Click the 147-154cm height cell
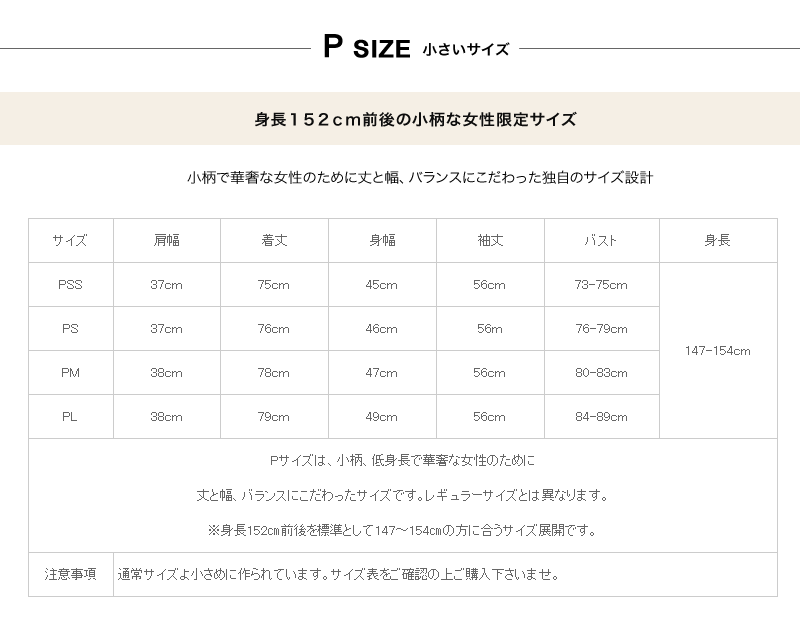This screenshot has width=800, height=618. [x=717, y=351]
